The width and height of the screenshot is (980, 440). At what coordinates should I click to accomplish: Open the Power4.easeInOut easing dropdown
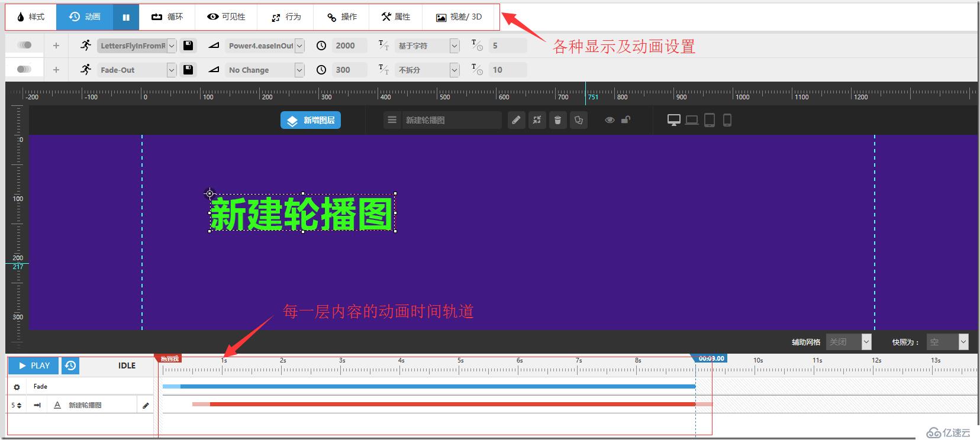265,46
